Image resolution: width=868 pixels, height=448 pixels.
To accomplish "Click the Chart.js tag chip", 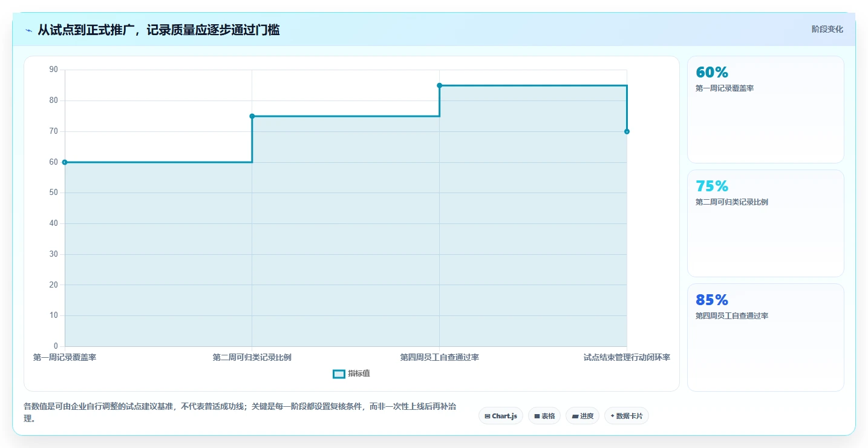I will [501, 416].
